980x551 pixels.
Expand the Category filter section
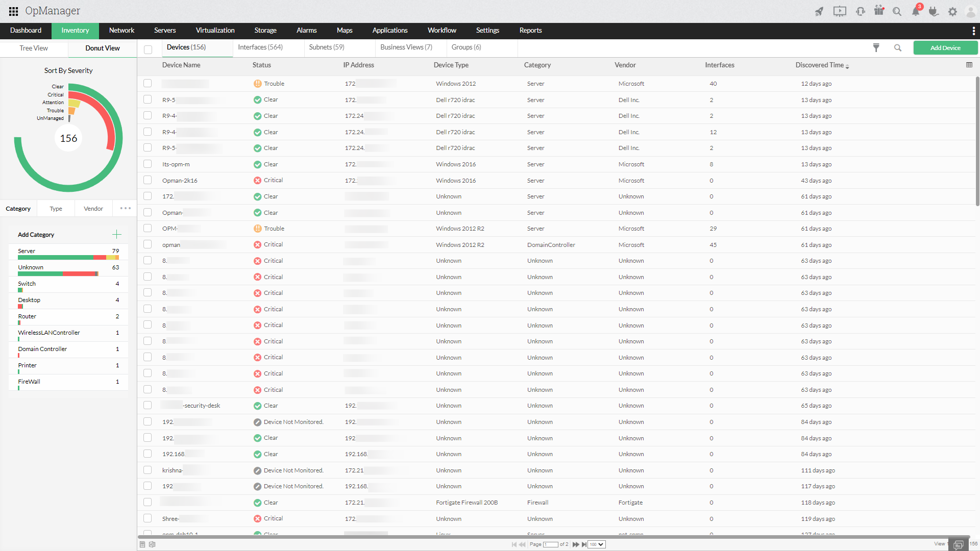click(x=18, y=209)
